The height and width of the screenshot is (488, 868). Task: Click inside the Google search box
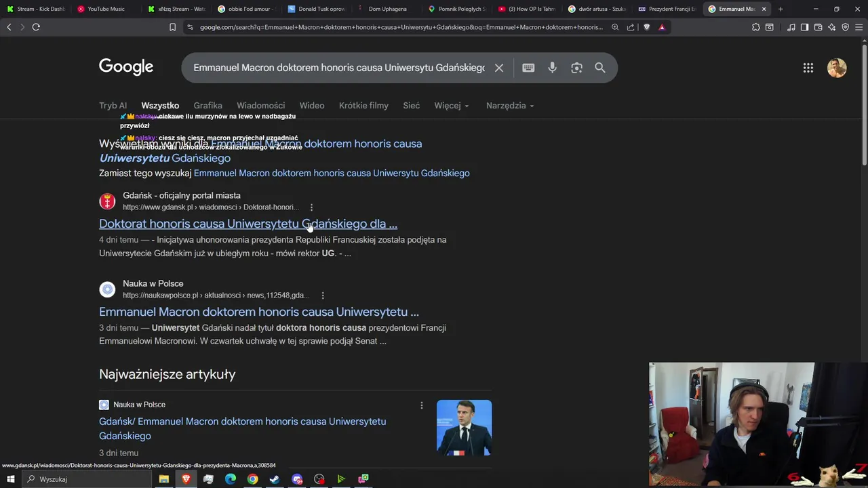pyautogui.click(x=339, y=68)
